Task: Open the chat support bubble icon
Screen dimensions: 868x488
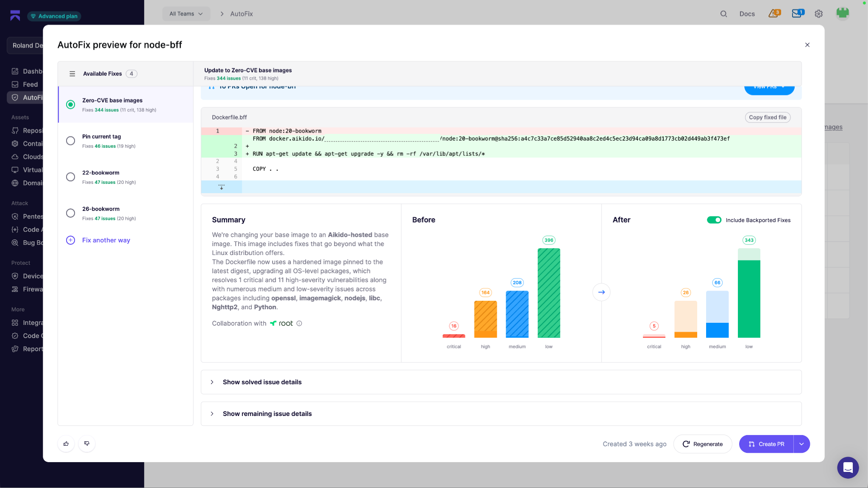Action: click(x=848, y=468)
